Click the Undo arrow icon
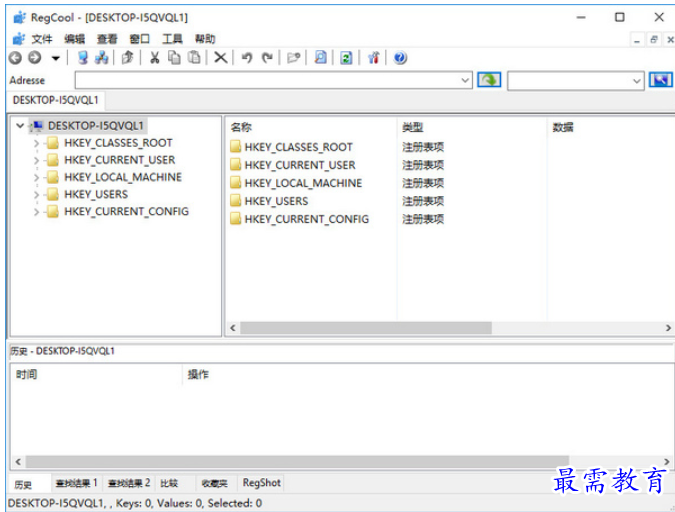 click(247, 58)
